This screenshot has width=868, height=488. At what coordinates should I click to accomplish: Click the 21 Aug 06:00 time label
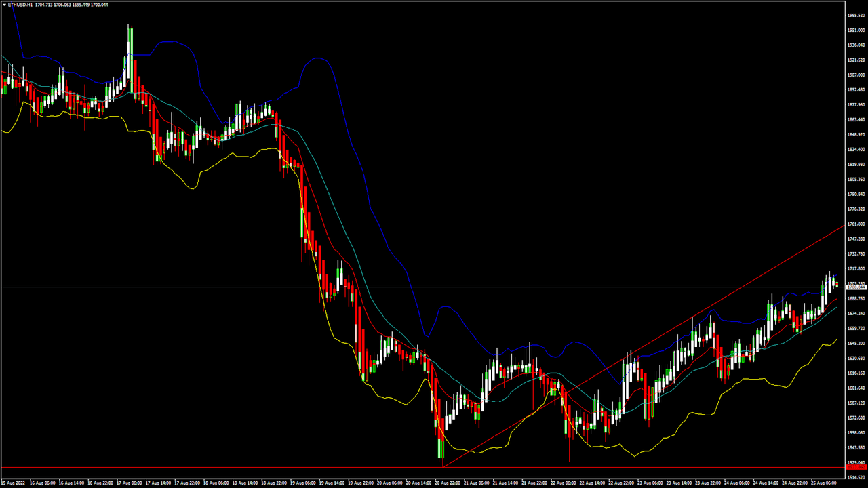tap(477, 483)
